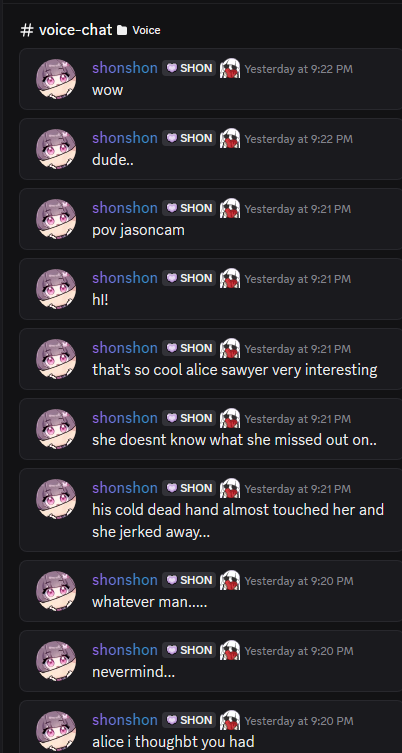This screenshot has width=402, height=753.
Task: Click the red-white role icon on 'whatever man.....' message
Action: point(230,580)
